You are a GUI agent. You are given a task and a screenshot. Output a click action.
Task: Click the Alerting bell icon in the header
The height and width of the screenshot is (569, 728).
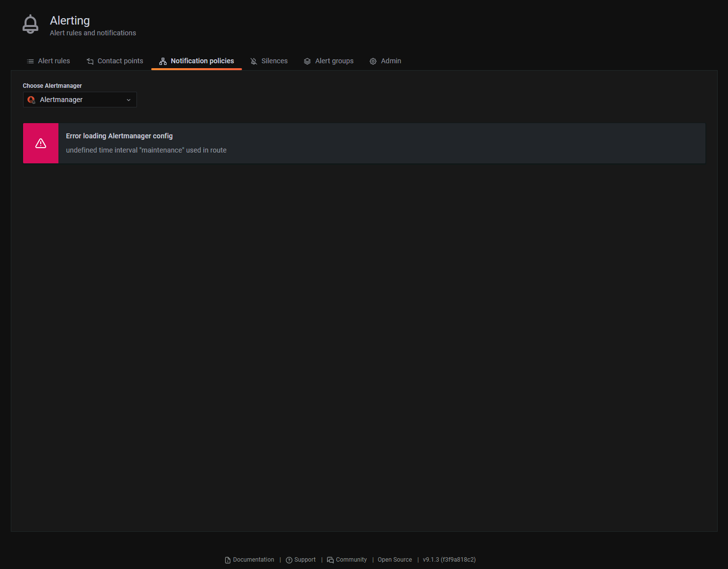30,24
